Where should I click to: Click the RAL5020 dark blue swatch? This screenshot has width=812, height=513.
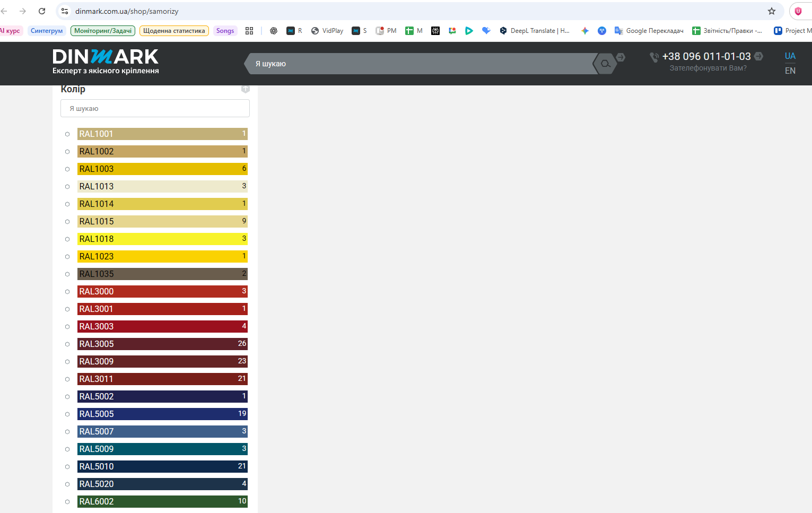click(162, 484)
